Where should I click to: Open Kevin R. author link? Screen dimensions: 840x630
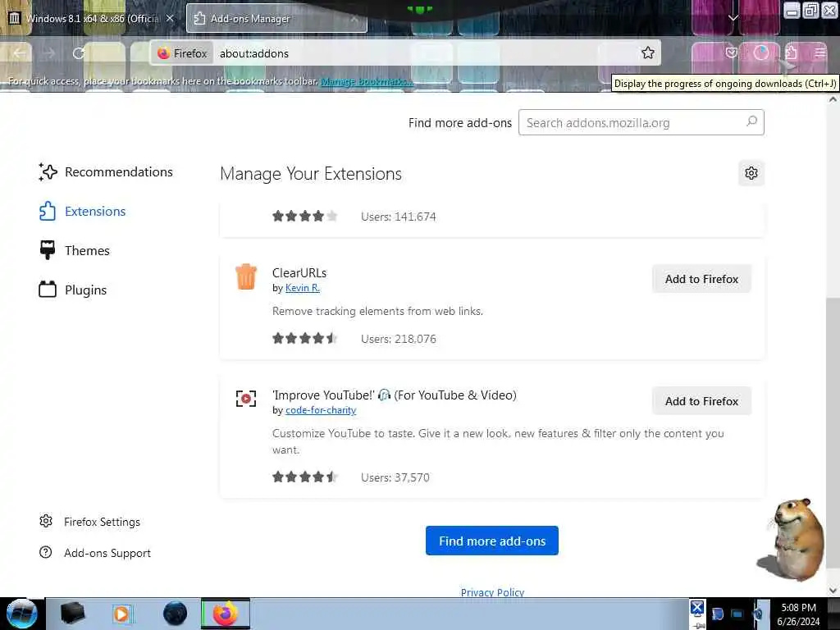[303, 288]
